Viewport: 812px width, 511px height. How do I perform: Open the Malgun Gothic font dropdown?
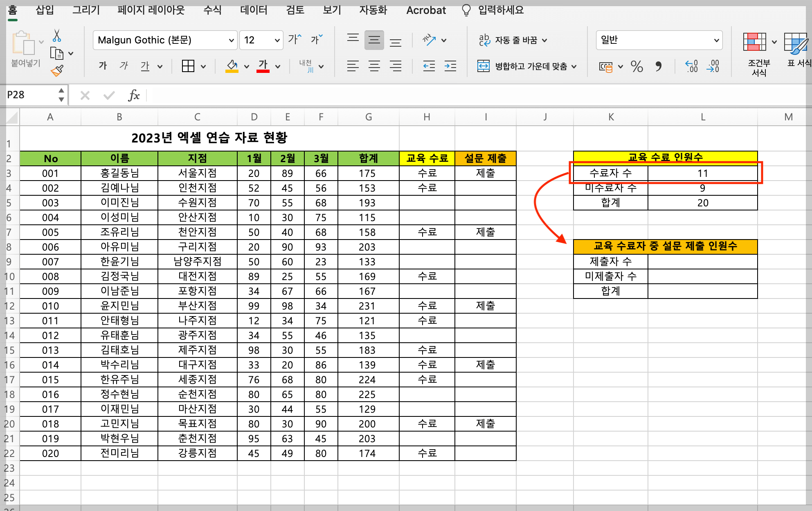[164, 40]
